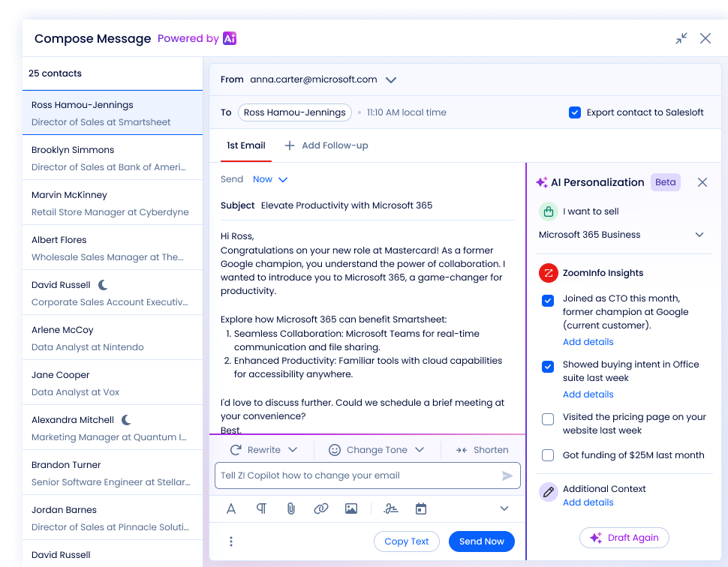Open the three-dot more options menu
The image size is (728, 567).
[230, 541]
